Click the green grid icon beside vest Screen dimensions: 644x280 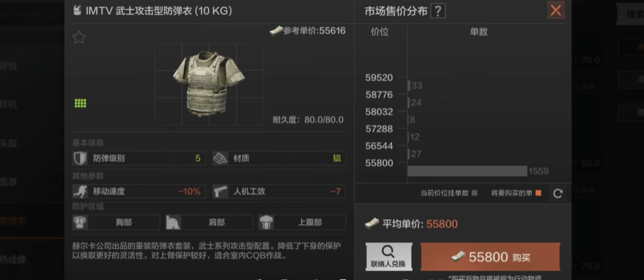(x=80, y=103)
